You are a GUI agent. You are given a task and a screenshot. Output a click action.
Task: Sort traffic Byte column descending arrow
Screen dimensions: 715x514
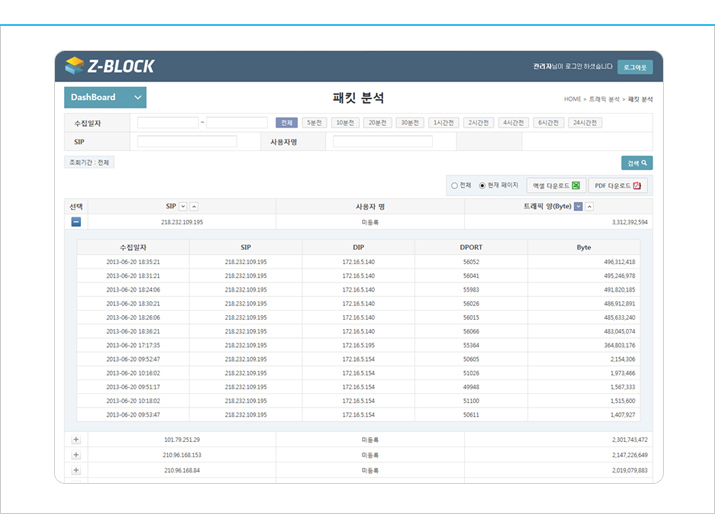pos(578,207)
